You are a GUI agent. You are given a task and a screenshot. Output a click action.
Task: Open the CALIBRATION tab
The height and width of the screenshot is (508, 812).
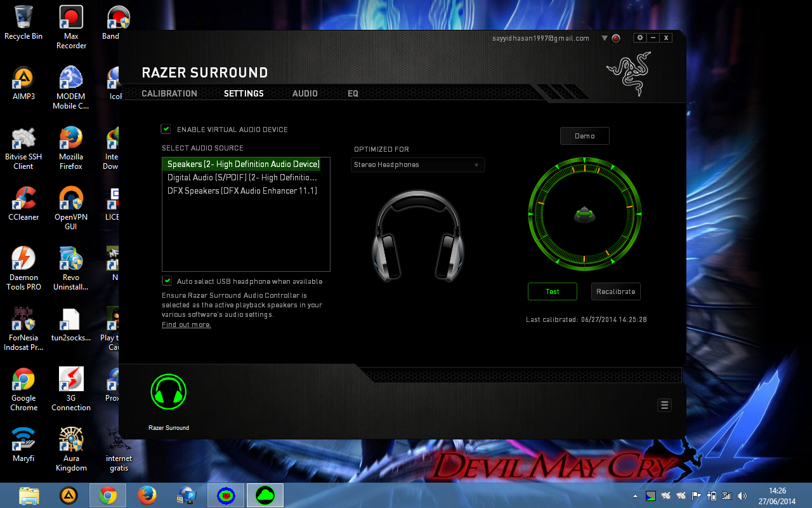[x=169, y=93]
